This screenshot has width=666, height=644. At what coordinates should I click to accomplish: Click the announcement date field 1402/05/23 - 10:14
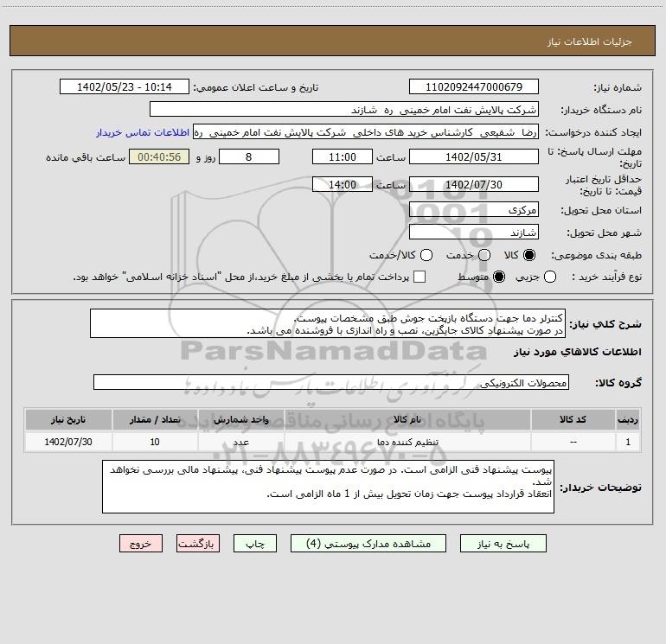124,86
